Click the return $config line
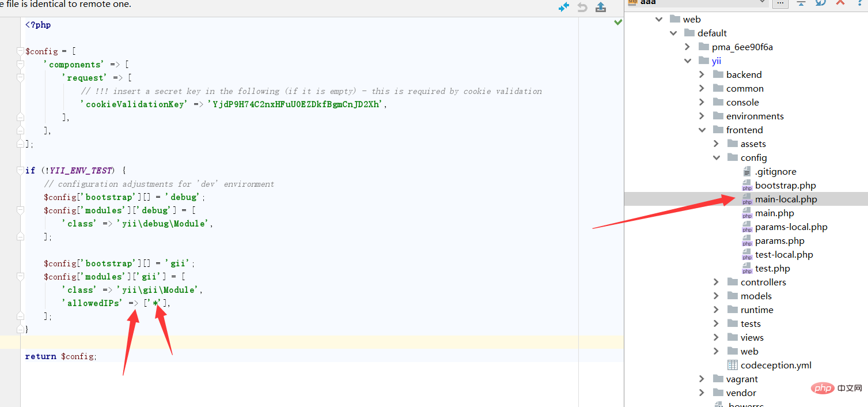868x407 pixels. [61, 356]
